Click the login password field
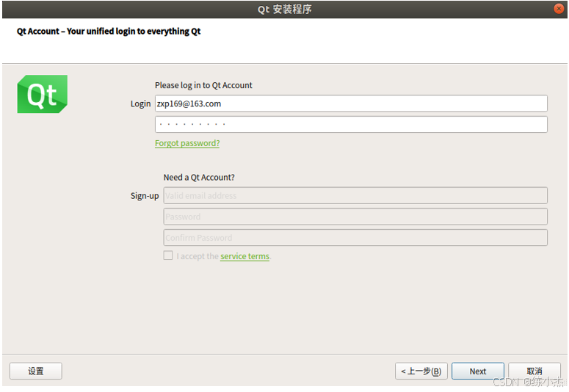The width and height of the screenshot is (569, 392). pyautogui.click(x=351, y=125)
